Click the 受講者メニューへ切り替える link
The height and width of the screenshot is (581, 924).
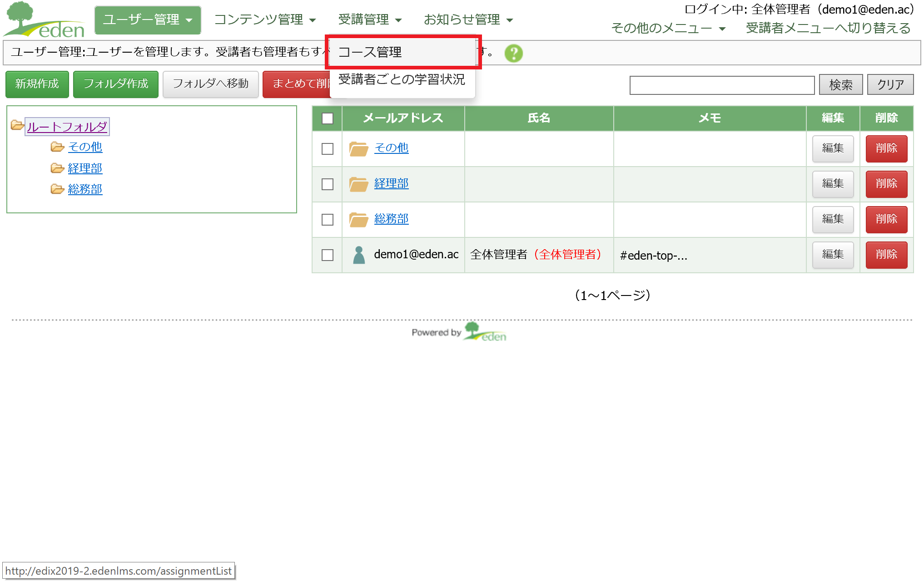(828, 28)
